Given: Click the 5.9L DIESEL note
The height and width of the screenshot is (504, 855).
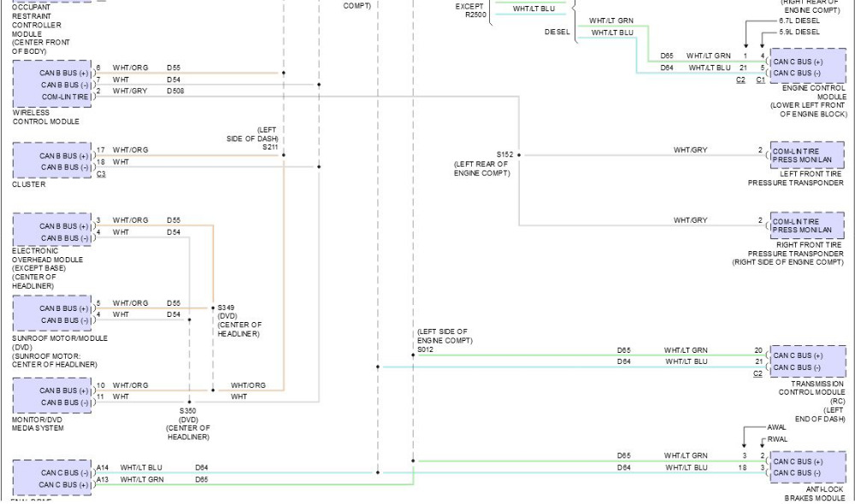Looking at the screenshot, I should point(799,32).
